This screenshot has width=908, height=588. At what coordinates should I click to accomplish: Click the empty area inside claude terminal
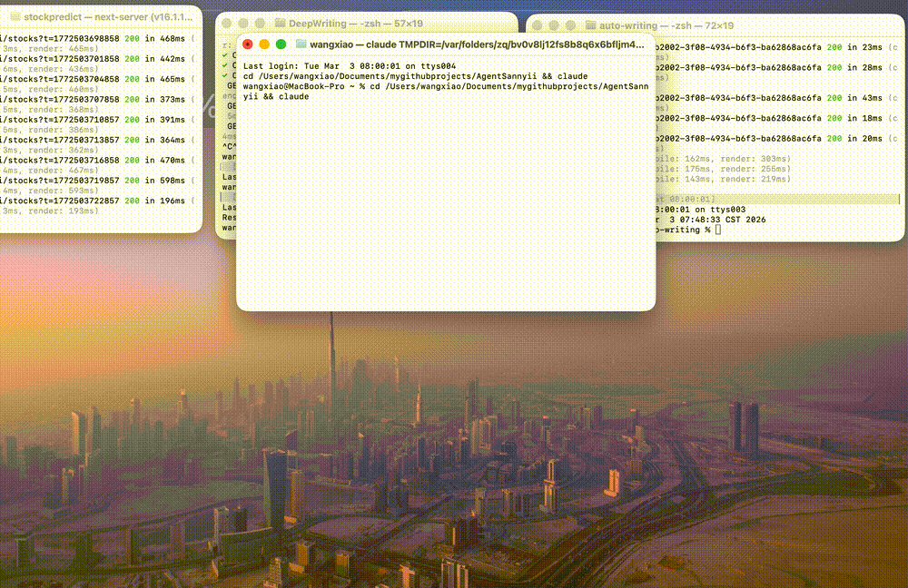445,209
